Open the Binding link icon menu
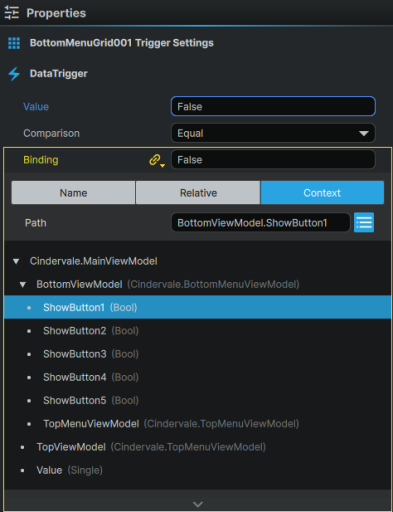Viewport: 393px width, 512px height. coord(157,160)
